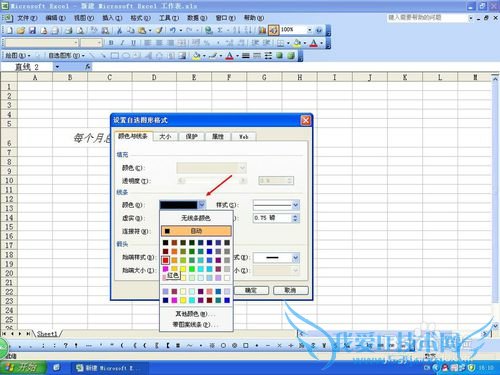Click the 3-D Style green cube icon
500x375 pixels.
[x=291, y=56]
